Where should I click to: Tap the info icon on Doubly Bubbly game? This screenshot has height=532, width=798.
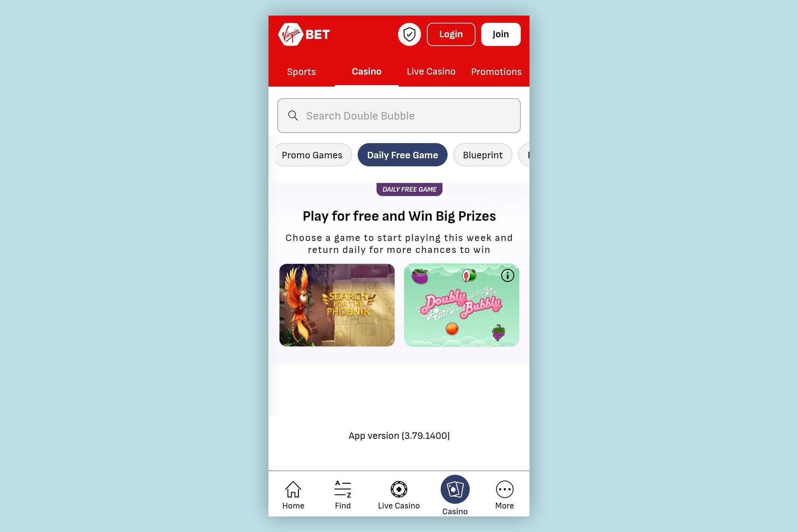[508, 275]
